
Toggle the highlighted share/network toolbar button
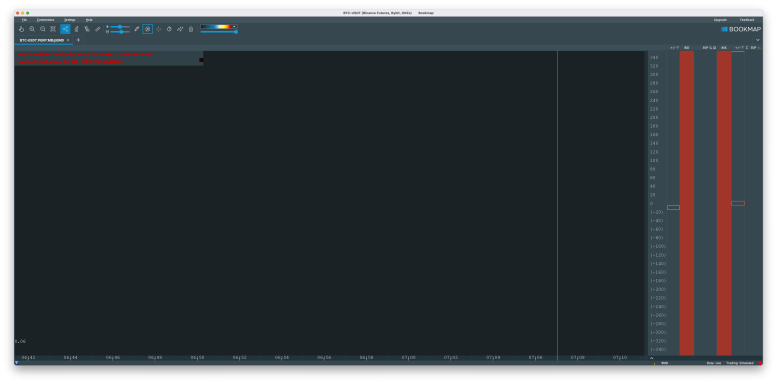click(x=65, y=29)
